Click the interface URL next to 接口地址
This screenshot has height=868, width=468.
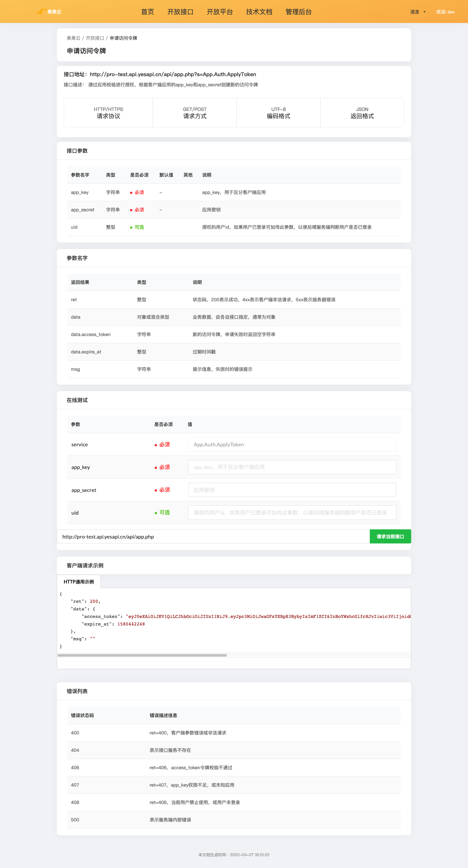(x=173, y=74)
